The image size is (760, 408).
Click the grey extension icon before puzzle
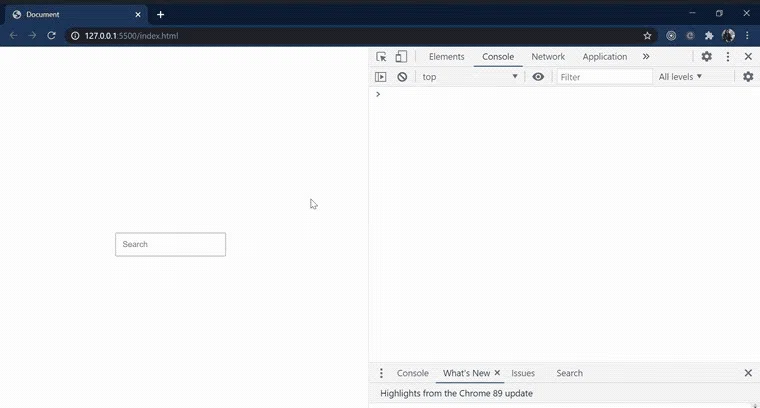(x=690, y=35)
